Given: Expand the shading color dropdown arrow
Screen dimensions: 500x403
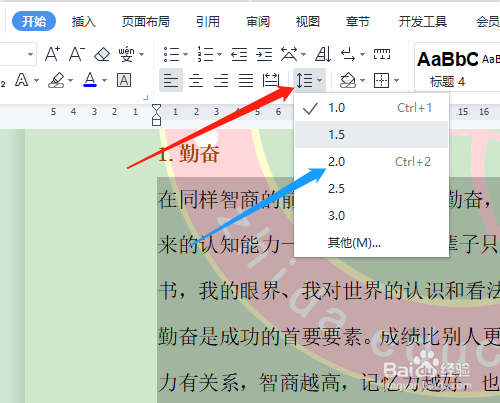Looking at the screenshot, I should click(363, 80).
